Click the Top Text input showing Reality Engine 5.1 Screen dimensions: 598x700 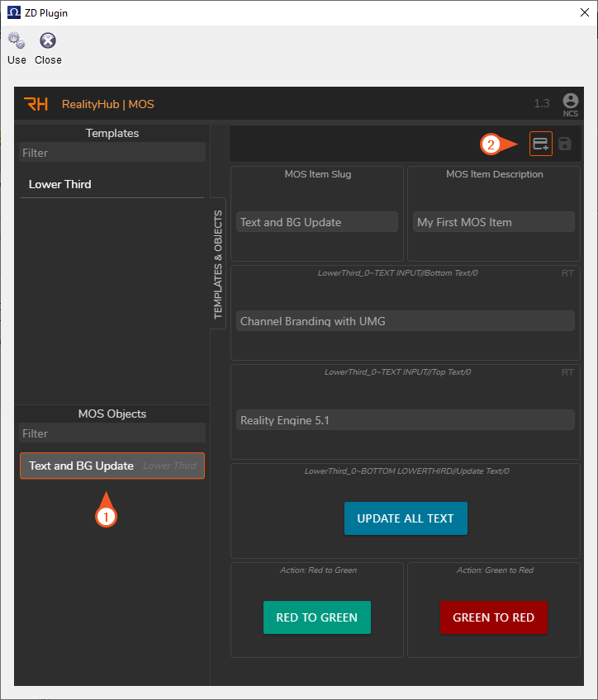click(x=405, y=420)
